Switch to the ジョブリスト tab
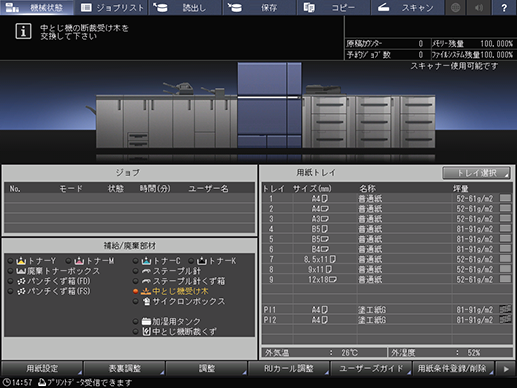The width and height of the screenshot is (517, 388). (x=112, y=7)
